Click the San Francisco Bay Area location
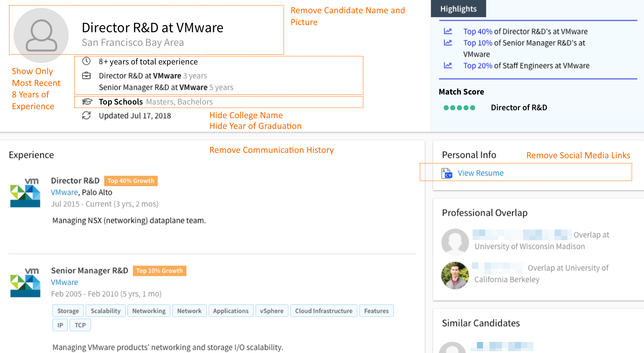 pyautogui.click(x=133, y=43)
